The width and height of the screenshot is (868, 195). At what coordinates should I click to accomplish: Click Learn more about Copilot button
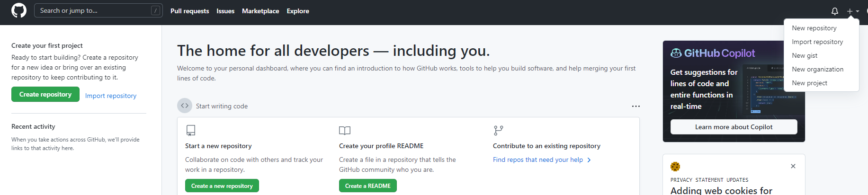pos(734,127)
